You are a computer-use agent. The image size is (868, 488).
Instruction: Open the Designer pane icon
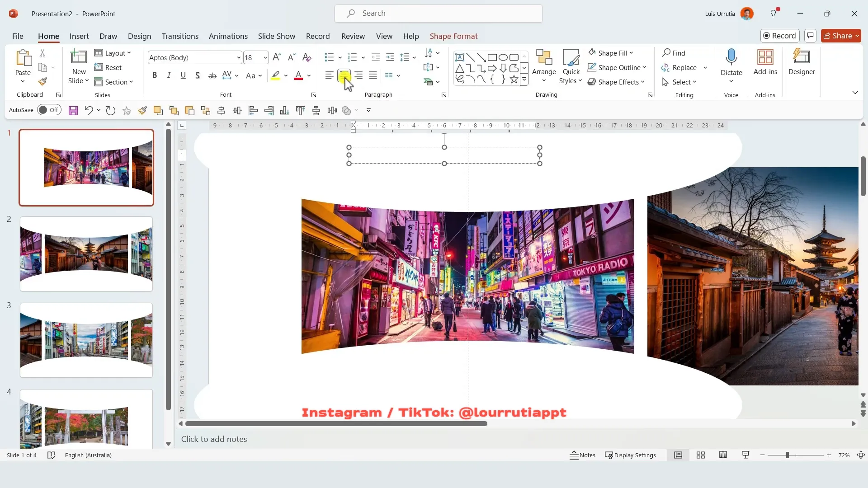tap(802, 62)
